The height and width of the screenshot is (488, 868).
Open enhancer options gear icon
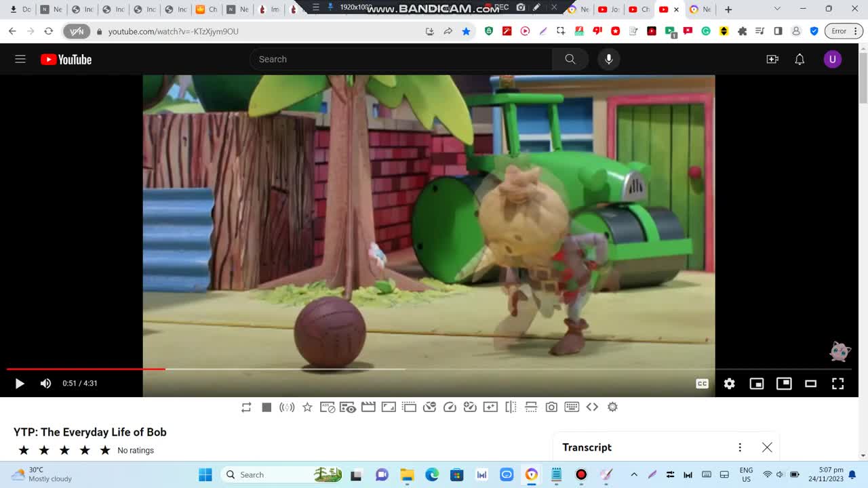pos(612,407)
